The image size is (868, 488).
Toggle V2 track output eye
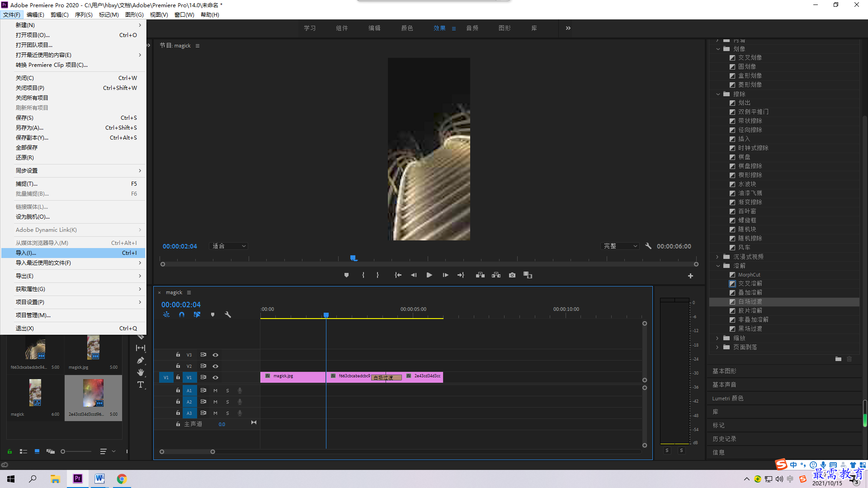coord(215,366)
